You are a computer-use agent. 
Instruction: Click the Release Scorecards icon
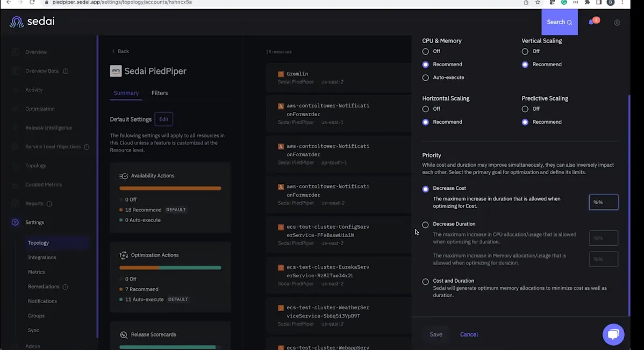(124, 335)
